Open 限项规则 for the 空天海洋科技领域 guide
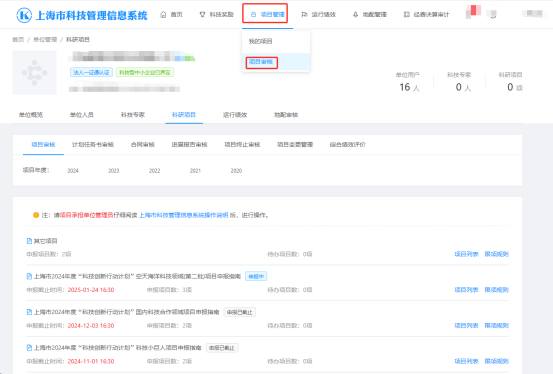The width and height of the screenshot is (553, 374). coord(497,290)
